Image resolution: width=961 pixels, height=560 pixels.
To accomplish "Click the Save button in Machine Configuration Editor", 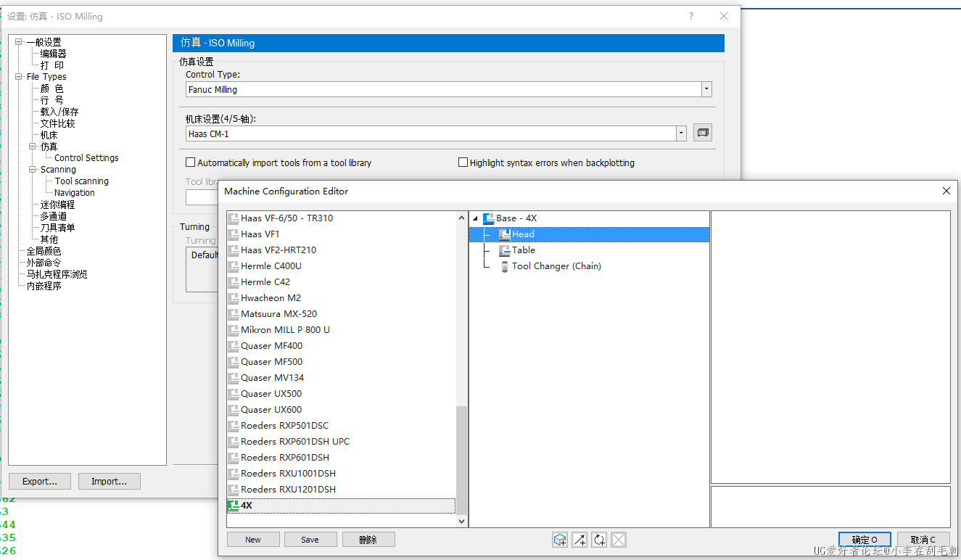I will tap(310, 540).
